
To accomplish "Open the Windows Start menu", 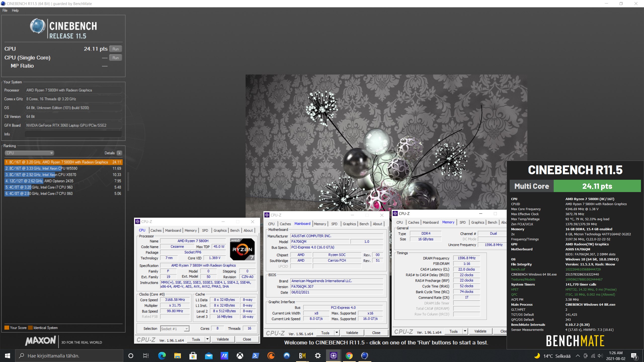I will tap(7, 356).
